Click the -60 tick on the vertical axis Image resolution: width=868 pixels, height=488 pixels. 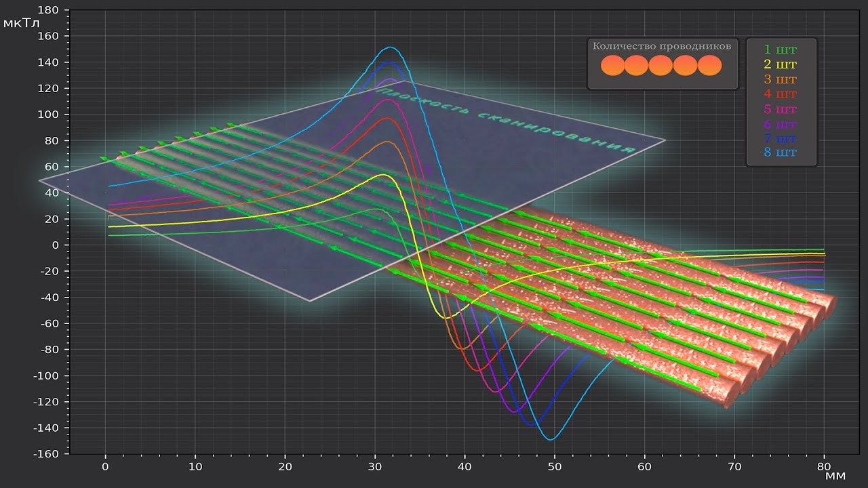pos(48,323)
